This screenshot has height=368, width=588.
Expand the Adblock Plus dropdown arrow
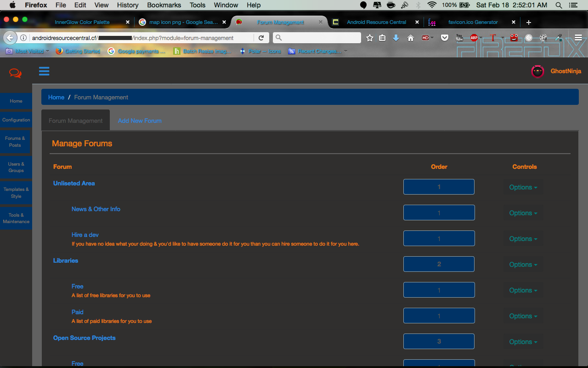coord(481,38)
